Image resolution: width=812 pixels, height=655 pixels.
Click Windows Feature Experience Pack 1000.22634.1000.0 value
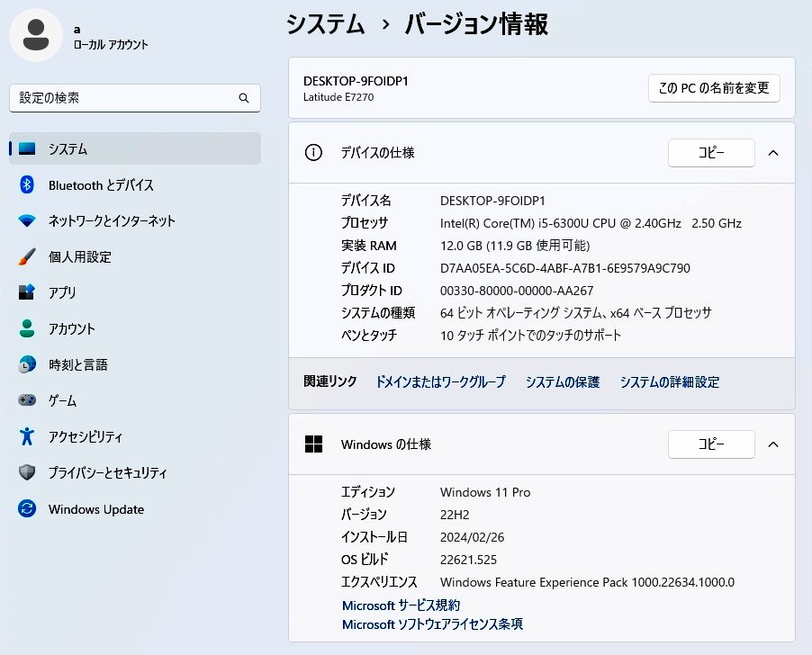tap(587, 582)
